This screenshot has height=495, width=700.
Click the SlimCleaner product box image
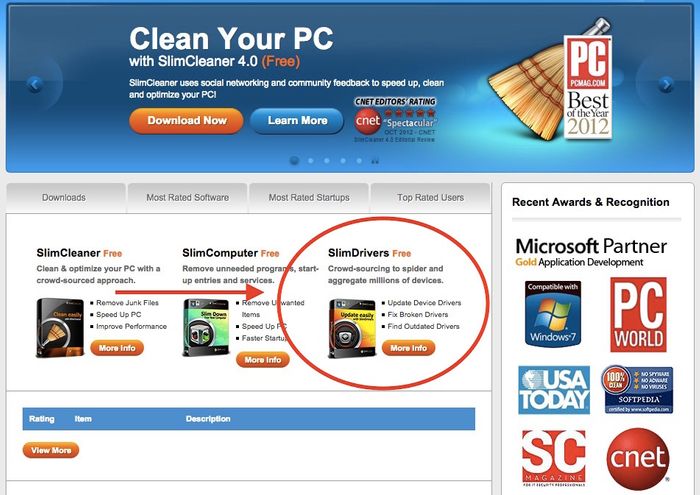(60, 328)
